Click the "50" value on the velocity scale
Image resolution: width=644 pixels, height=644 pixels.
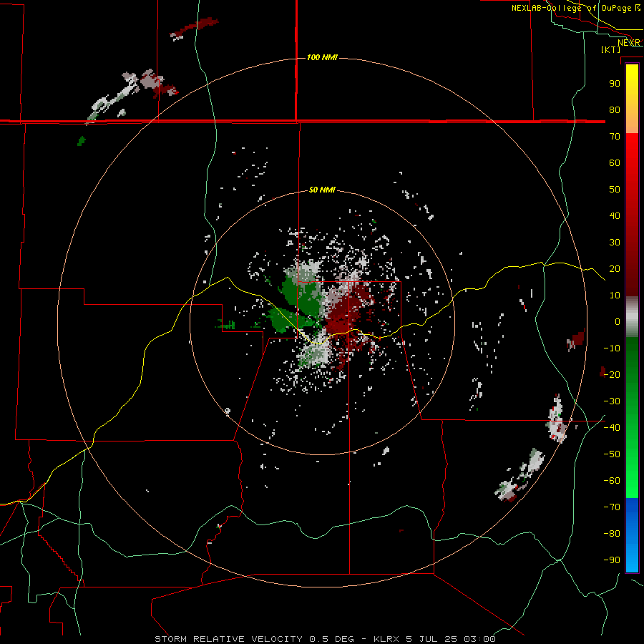coord(615,190)
